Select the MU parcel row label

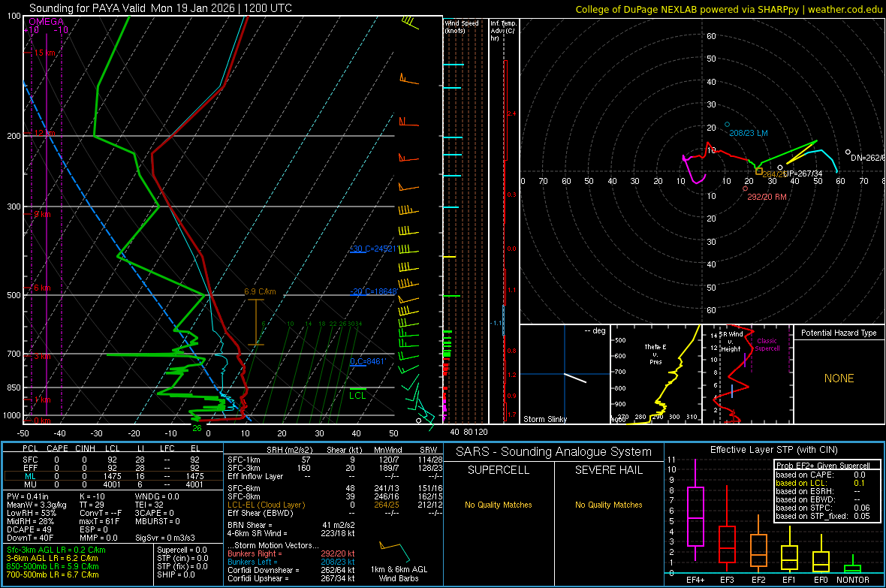tap(30, 484)
